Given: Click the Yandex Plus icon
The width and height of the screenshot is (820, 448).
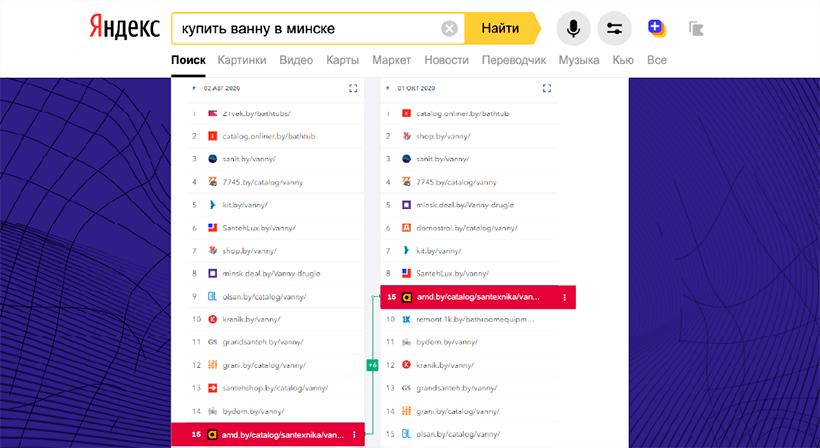Looking at the screenshot, I should [656, 28].
